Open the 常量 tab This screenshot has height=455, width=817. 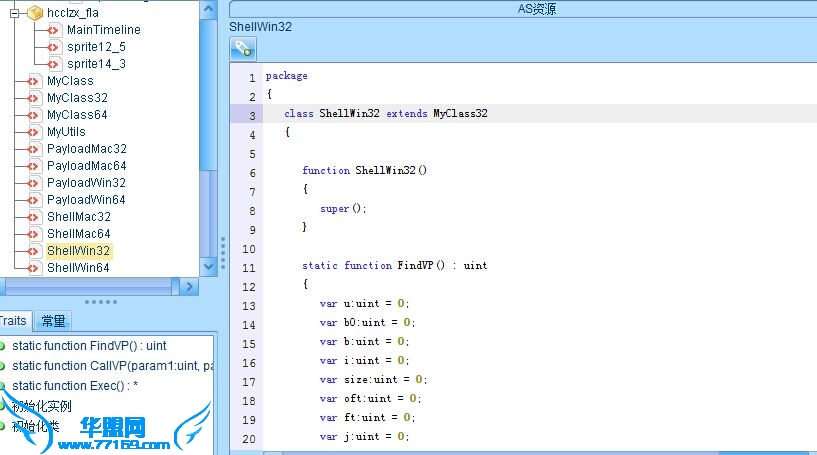point(53,321)
